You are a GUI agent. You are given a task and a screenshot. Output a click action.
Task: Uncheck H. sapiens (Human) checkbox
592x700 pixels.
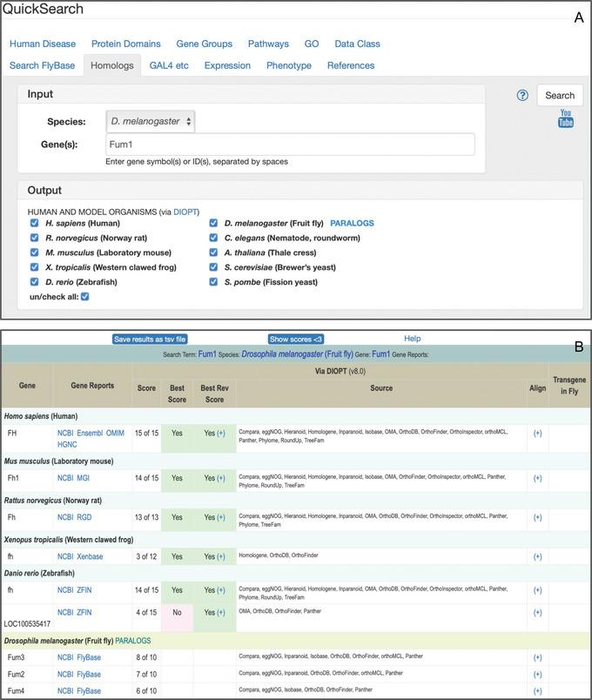coord(34,223)
